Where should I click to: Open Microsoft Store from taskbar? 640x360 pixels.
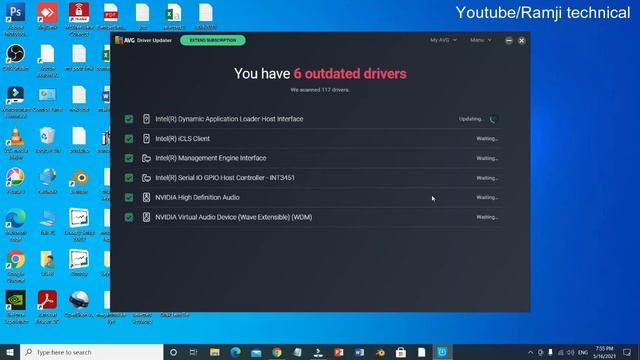pos(401,352)
